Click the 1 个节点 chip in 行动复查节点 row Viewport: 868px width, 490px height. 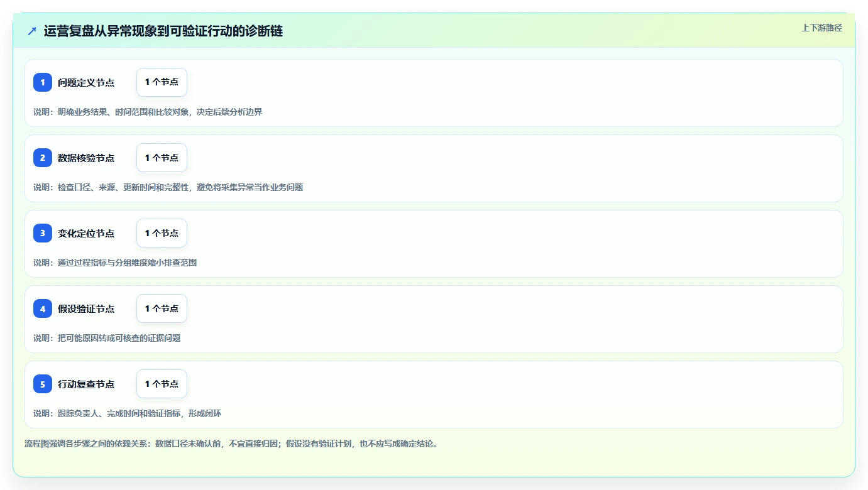[162, 384]
